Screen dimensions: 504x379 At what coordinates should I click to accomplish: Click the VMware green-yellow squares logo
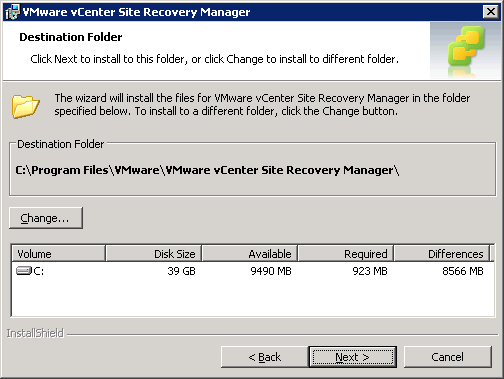466,46
